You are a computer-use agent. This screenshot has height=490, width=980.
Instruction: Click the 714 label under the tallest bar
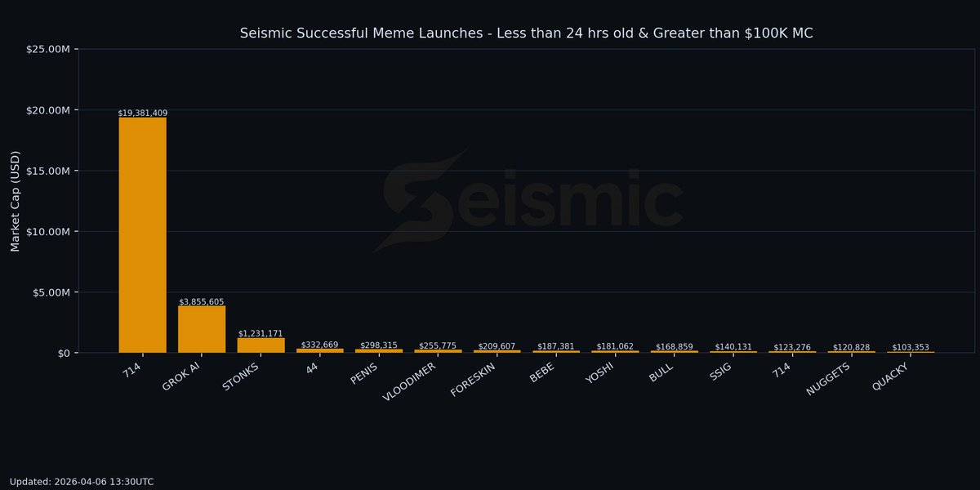tap(133, 369)
